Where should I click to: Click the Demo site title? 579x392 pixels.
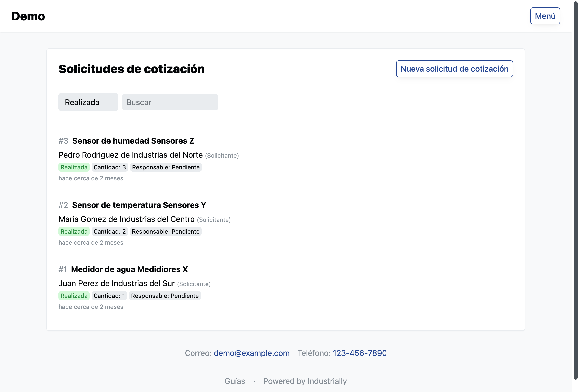pyautogui.click(x=28, y=16)
